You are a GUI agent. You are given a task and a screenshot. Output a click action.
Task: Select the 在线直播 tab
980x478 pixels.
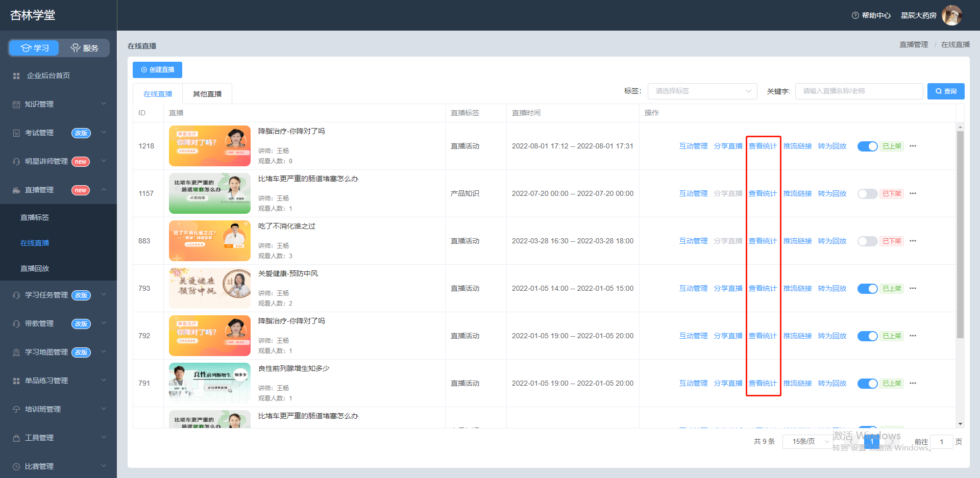point(158,94)
